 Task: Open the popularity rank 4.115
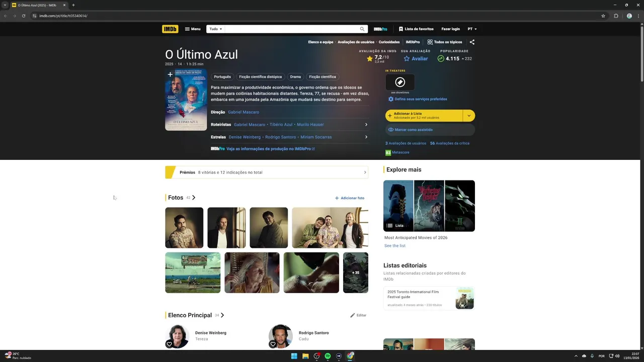click(x=454, y=59)
